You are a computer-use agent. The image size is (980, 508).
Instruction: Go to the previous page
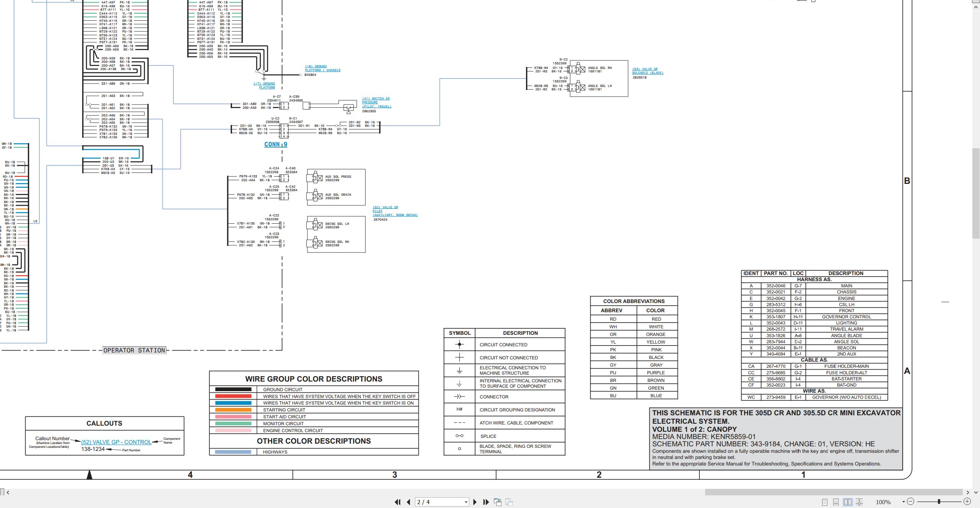pyautogui.click(x=408, y=502)
